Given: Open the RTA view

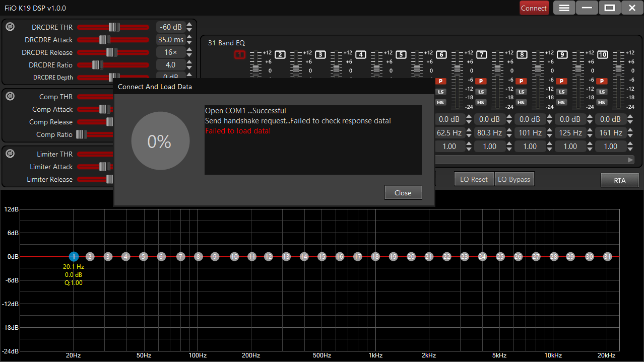Looking at the screenshot, I should click(619, 180).
